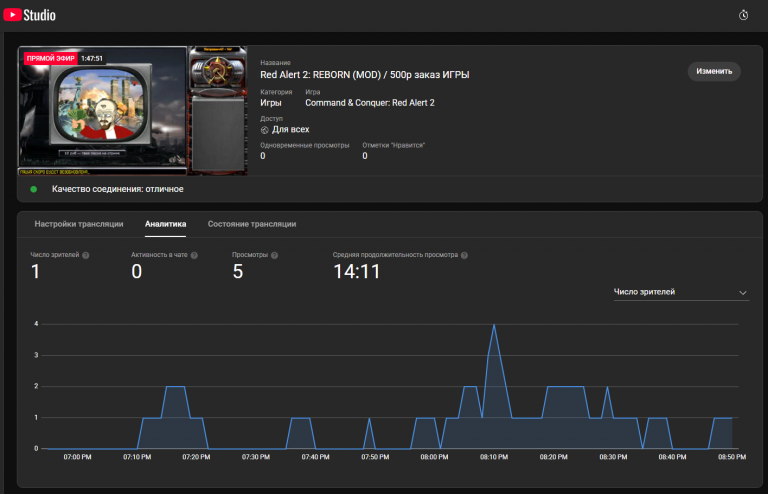Screen dimensions: 768x494
Task: Open help icon next to Активность в чате
Action: (x=194, y=255)
